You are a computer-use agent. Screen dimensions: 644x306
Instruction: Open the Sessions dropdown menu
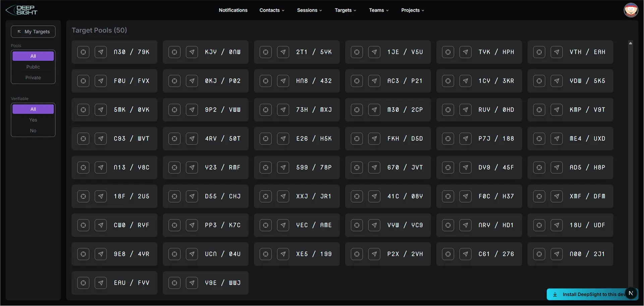pos(309,10)
